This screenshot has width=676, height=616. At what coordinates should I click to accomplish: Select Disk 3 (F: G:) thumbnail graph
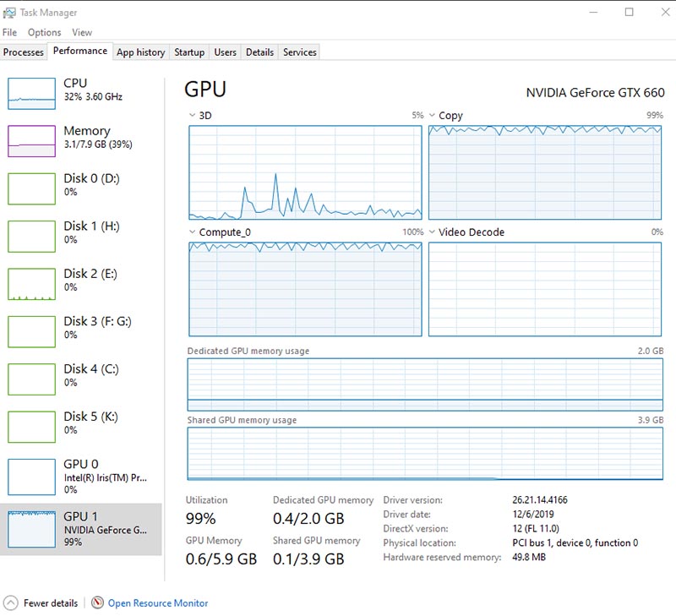click(x=31, y=331)
